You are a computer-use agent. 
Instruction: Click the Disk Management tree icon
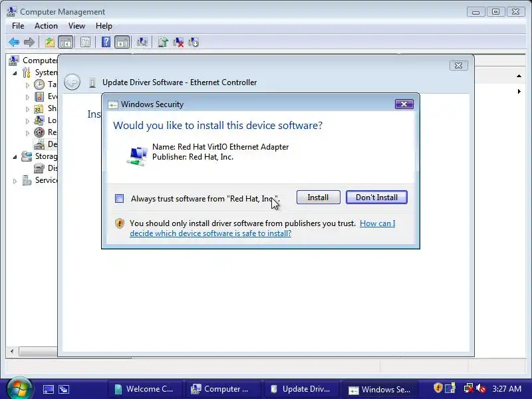pos(39,168)
